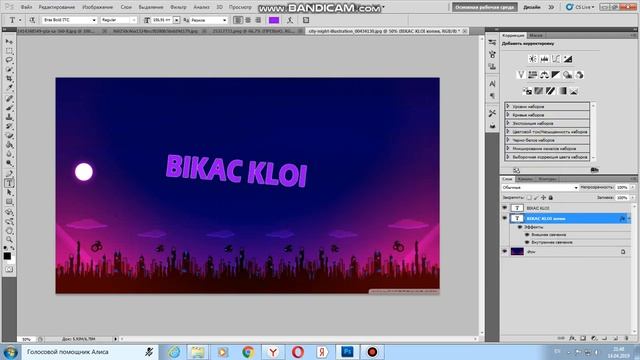Open the Character and Paragraph panels toggle
Viewport: 640px width, 360px height.
(x=306, y=20)
